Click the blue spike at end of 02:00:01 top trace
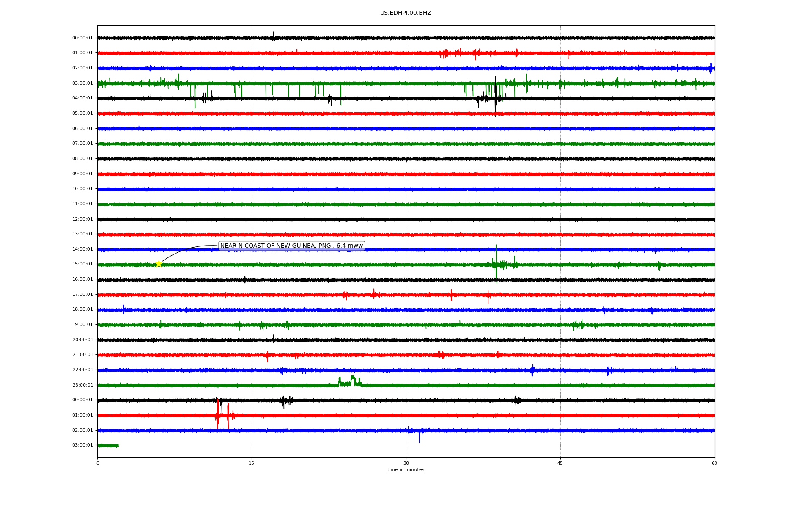The height and width of the screenshot is (508, 812). pyautogui.click(x=711, y=68)
